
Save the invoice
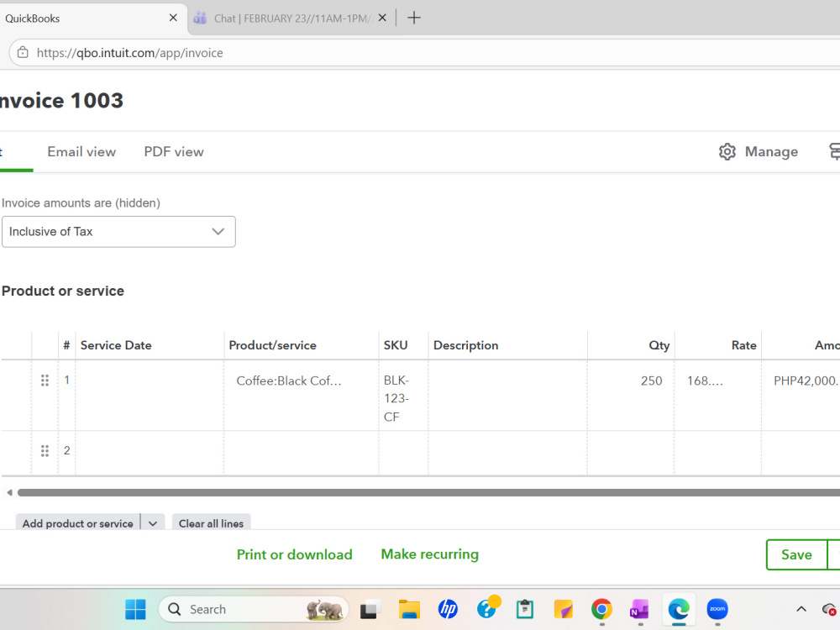(x=796, y=554)
